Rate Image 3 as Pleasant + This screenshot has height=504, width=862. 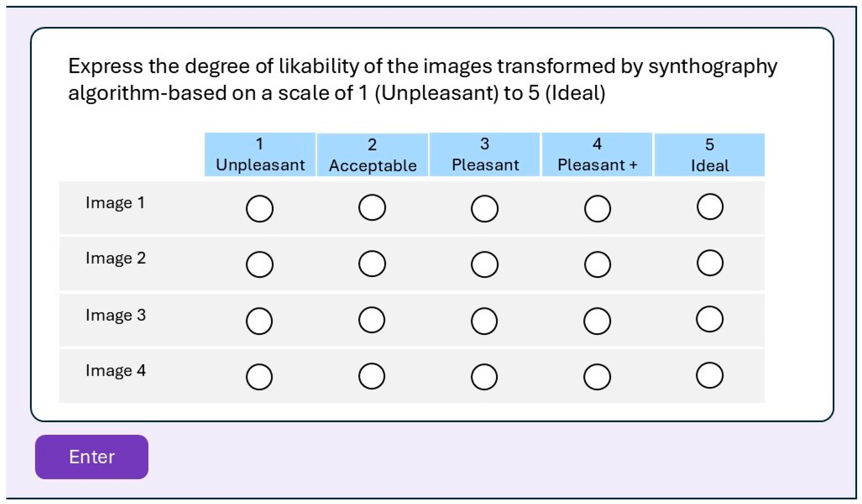(597, 321)
